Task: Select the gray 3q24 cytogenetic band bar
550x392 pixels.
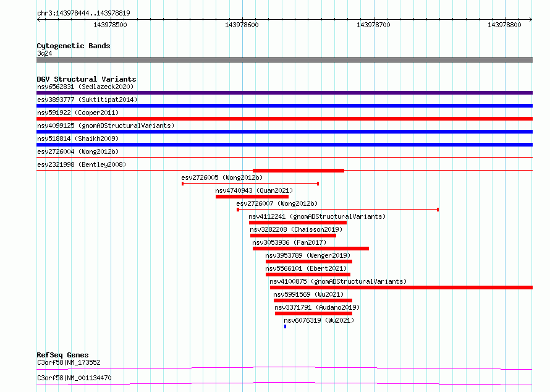Action: coord(284,60)
